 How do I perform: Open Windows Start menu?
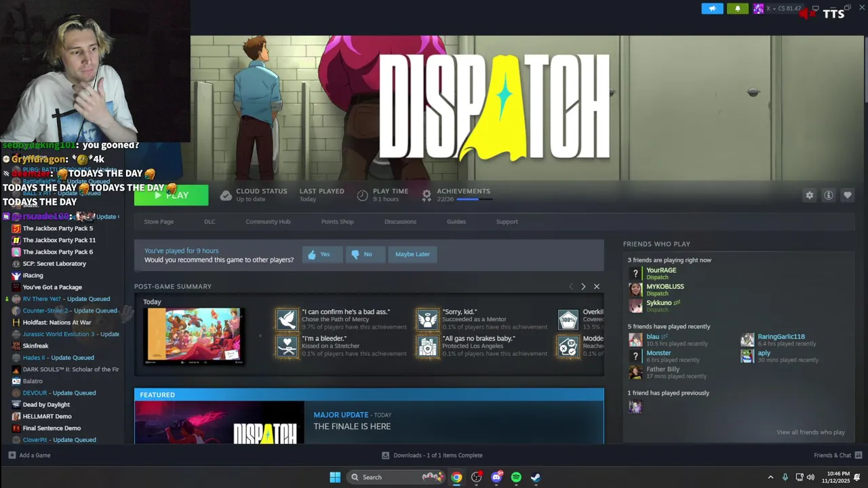pyautogui.click(x=335, y=477)
